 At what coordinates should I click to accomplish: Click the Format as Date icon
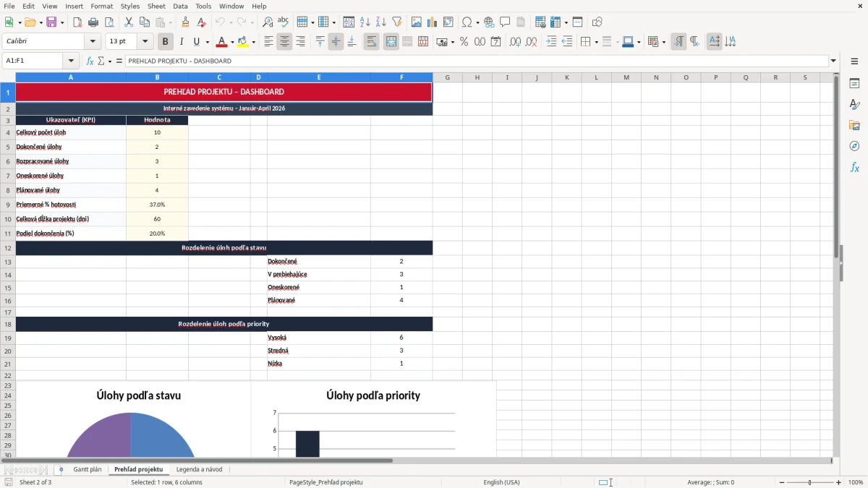pyautogui.click(x=495, y=42)
